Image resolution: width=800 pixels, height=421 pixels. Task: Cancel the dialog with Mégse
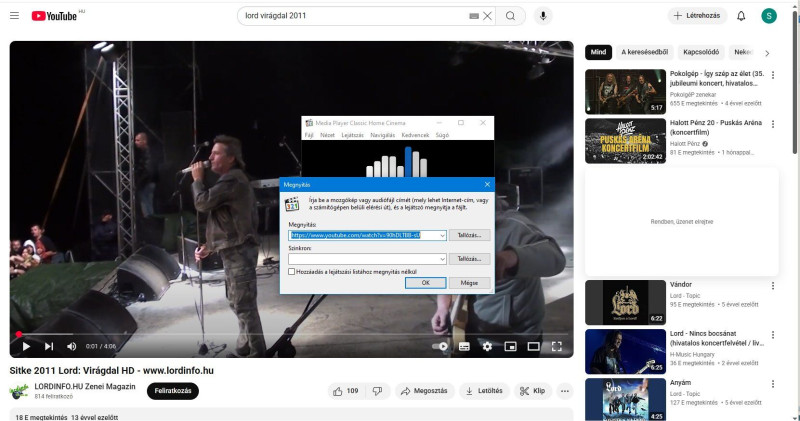click(x=469, y=283)
